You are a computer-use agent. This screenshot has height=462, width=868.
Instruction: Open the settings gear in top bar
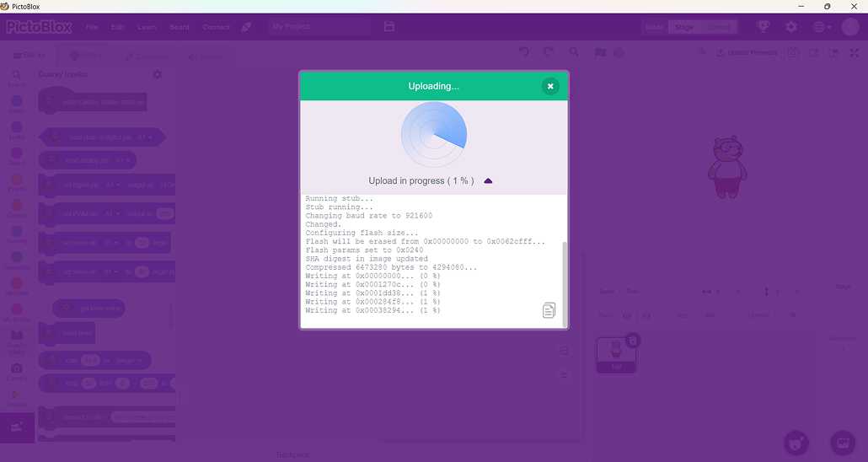coord(791,27)
